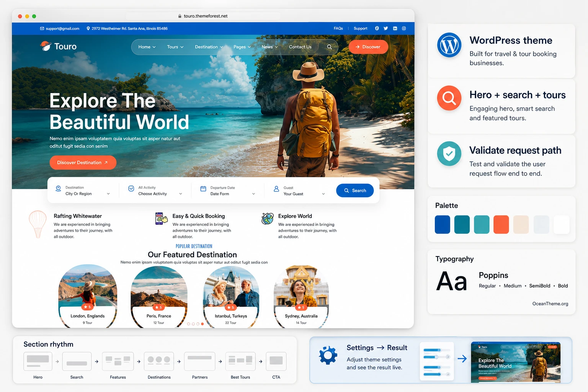Click the Hero section wireframe icon
This screenshot has height=392, width=588.
(x=38, y=361)
